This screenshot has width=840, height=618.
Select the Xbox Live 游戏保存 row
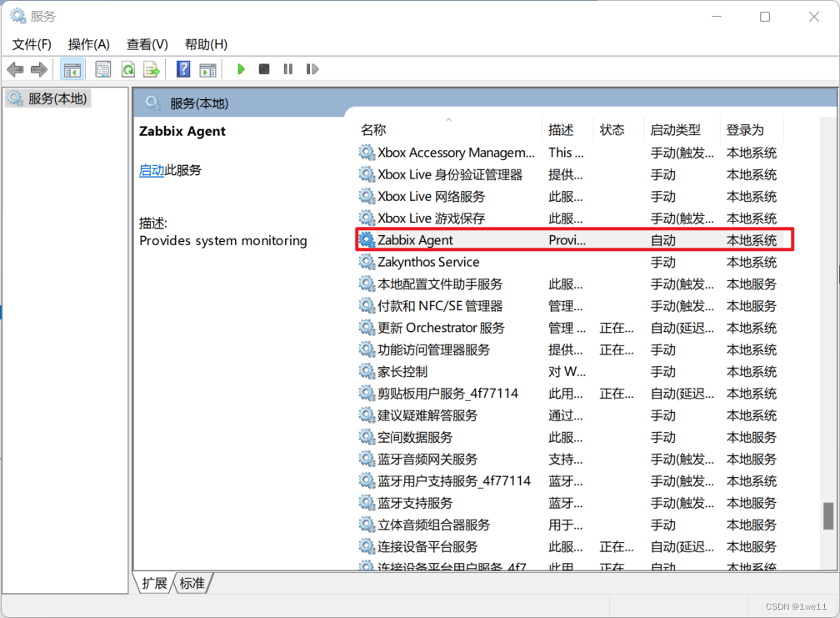coord(571,219)
